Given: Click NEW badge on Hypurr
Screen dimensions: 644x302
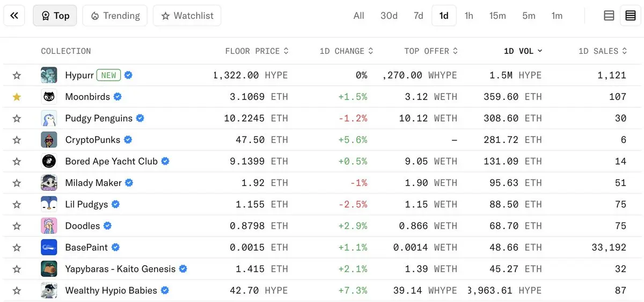Looking at the screenshot, I should click(x=108, y=75).
